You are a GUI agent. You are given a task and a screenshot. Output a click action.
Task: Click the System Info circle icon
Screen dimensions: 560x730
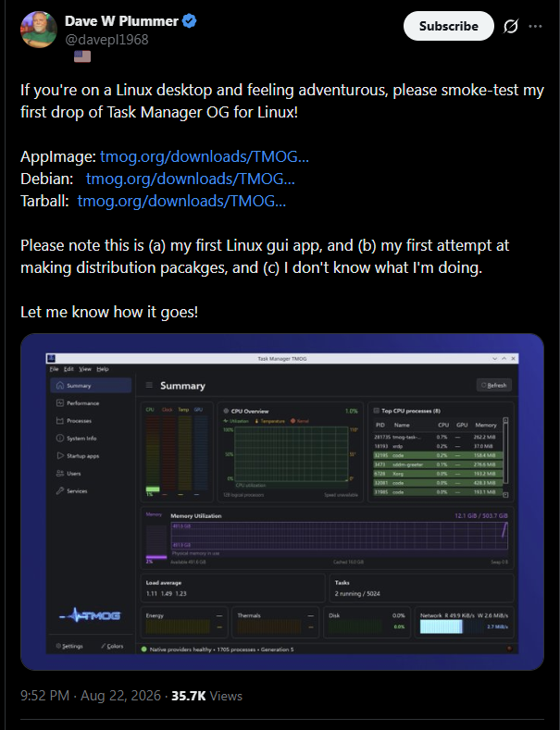click(59, 439)
